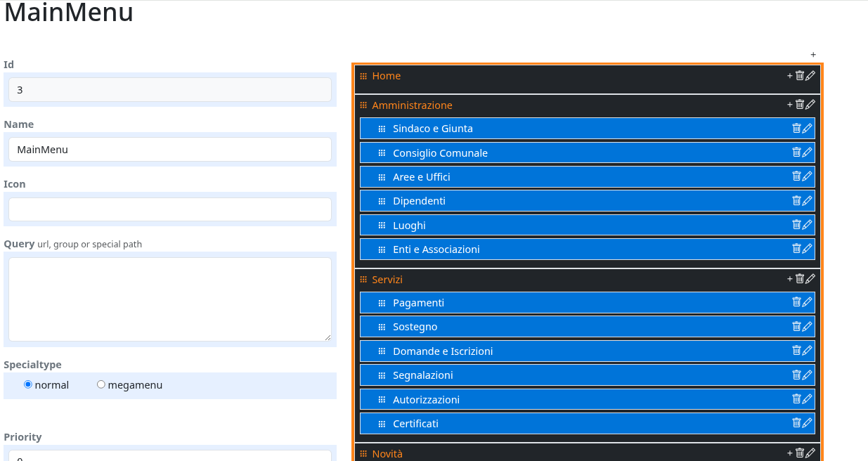Edit the Pagamenti entry
This screenshot has height=461, width=868.
808,301
